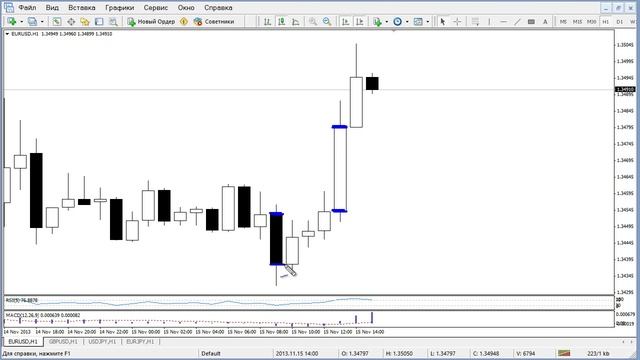Switch to the EURJPY,H1 chart tab
Screen dimensions: 640x360
pos(140,342)
